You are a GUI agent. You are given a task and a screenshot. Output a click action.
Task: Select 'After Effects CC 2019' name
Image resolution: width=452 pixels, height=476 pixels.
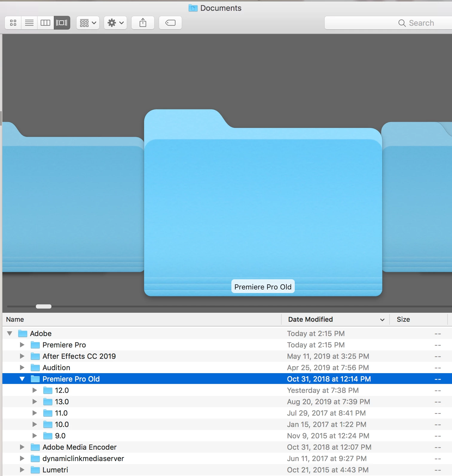pyautogui.click(x=79, y=356)
